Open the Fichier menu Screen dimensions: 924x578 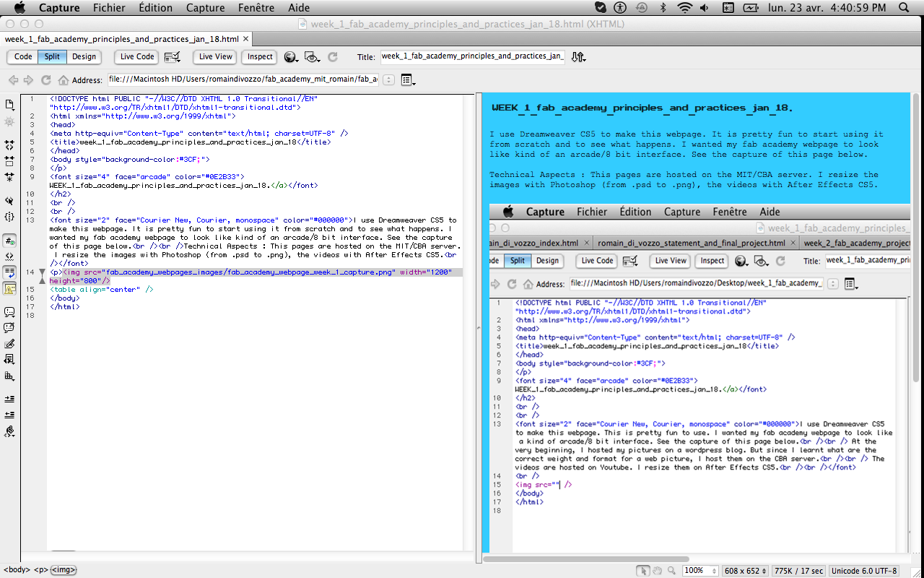pos(109,8)
